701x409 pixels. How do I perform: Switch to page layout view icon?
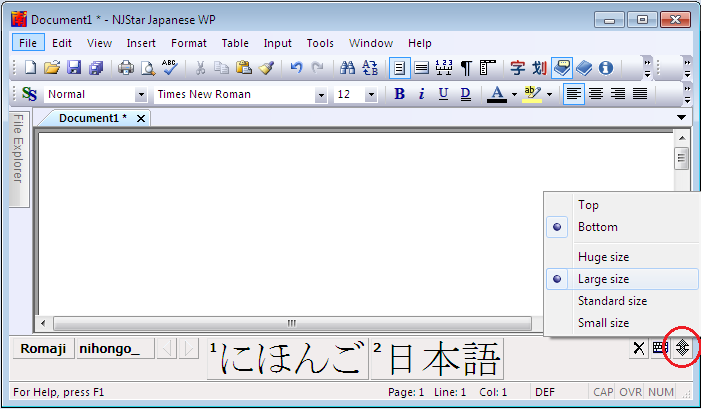pos(399,68)
